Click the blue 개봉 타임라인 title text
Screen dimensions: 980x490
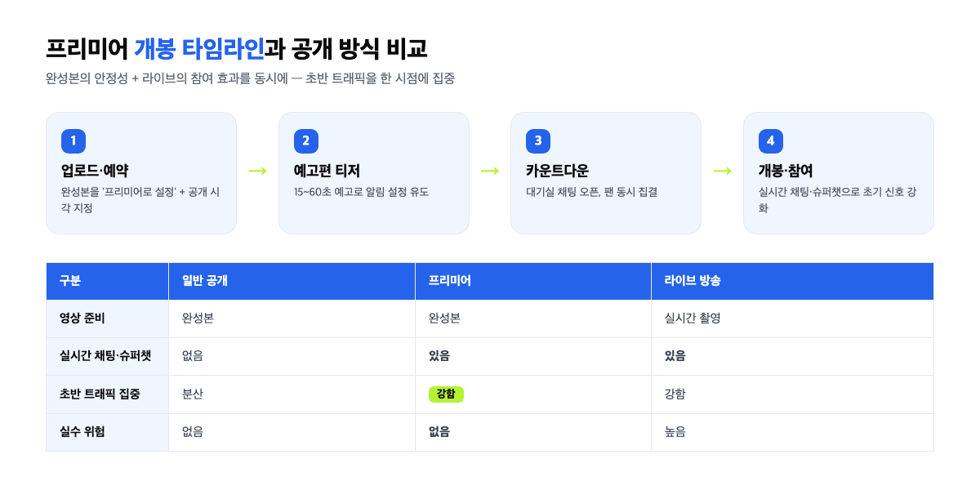[199, 49]
